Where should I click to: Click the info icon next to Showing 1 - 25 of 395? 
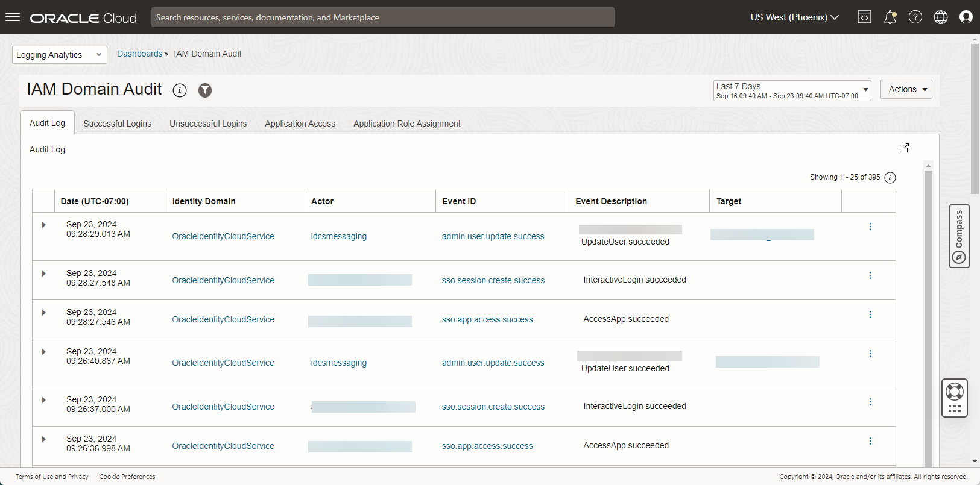click(890, 178)
